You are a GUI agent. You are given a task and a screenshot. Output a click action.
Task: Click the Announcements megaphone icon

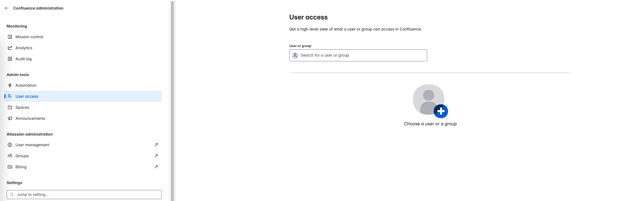(x=10, y=118)
